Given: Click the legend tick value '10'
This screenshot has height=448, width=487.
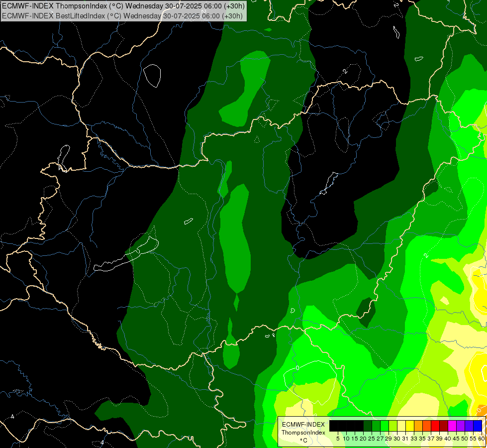Looking at the screenshot, I should point(346,439).
